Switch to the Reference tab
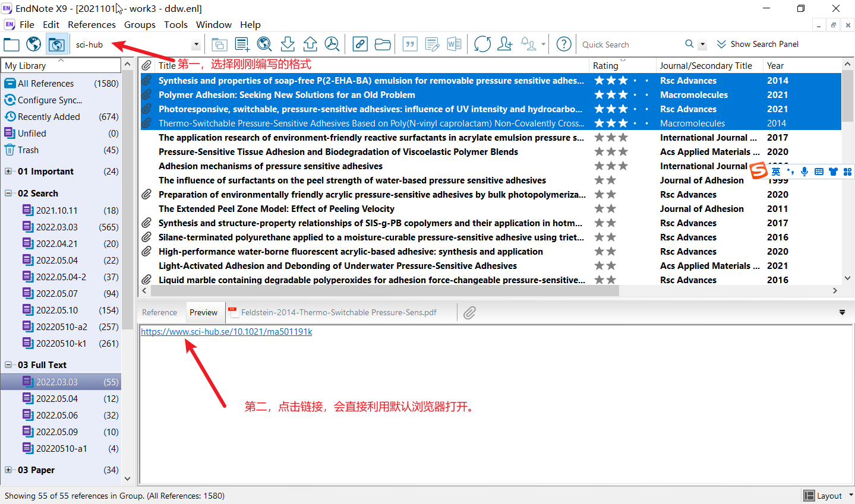855x504 pixels. pyautogui.click(x=159, y=312)
